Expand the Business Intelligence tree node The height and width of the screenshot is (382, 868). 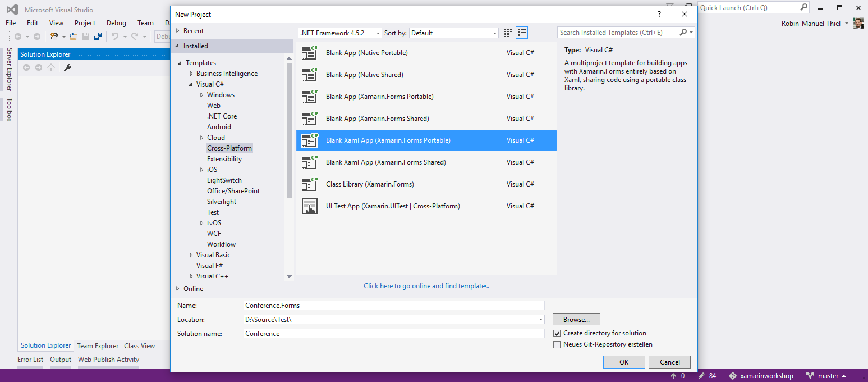pyautogui.click(x=191, y=74)
